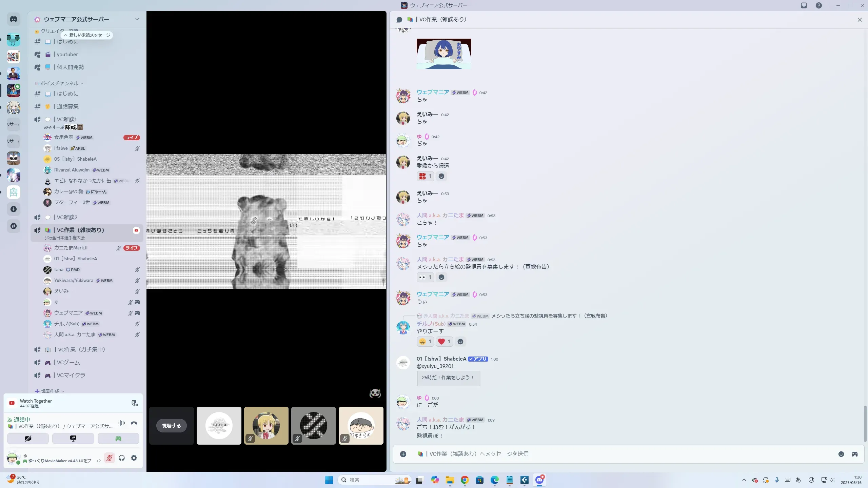The width and height of the screenshot is (868, 488).
Task: Select the VC雑談2 voice channel
Action: pyautogui.click(x=67, y=217)
